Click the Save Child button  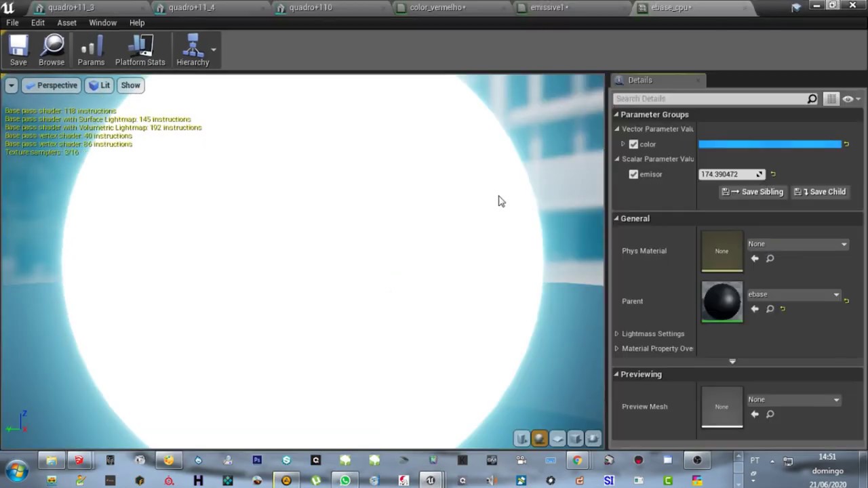[820, 192]
